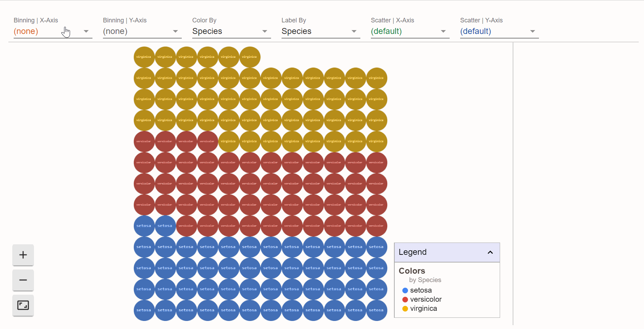Click the 'setosa' legend label
The height and width of the screenshot is (329, 644).
pyautogui.click(x=421, y=290)
